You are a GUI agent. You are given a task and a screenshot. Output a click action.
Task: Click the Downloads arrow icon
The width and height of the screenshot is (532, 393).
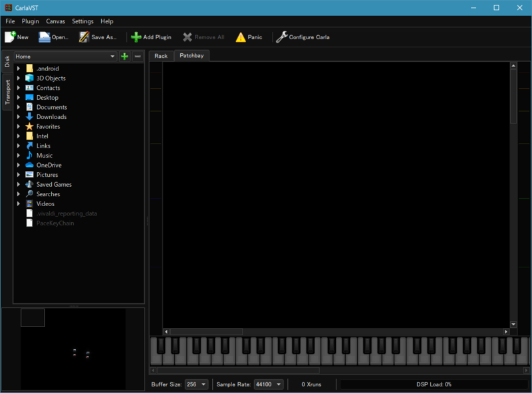(x=29, y=117)
